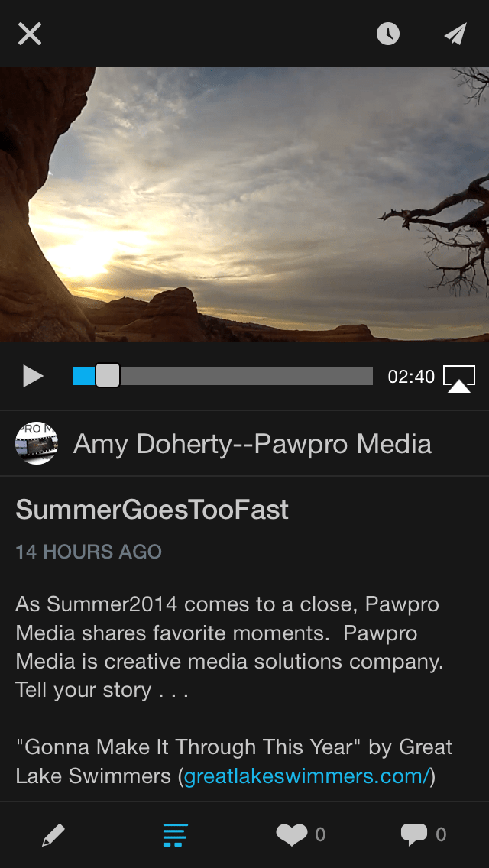Viewport: 489px width, 868px height.
Task: Open Amy Doherty's profile avatar
Action: (37, 444)
